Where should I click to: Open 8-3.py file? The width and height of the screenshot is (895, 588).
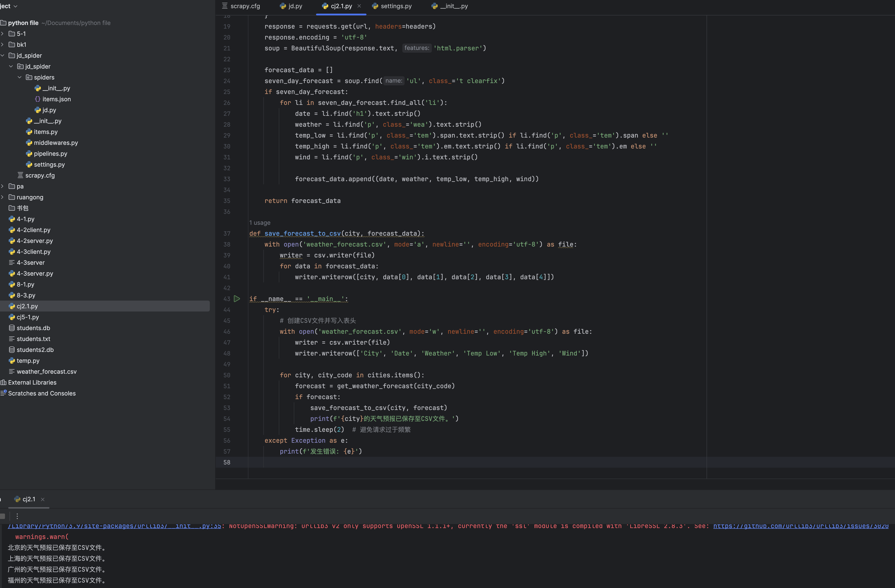(22, 295)
